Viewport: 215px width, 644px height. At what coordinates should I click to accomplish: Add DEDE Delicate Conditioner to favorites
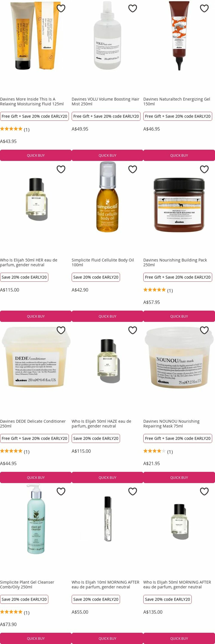[61, 330]
